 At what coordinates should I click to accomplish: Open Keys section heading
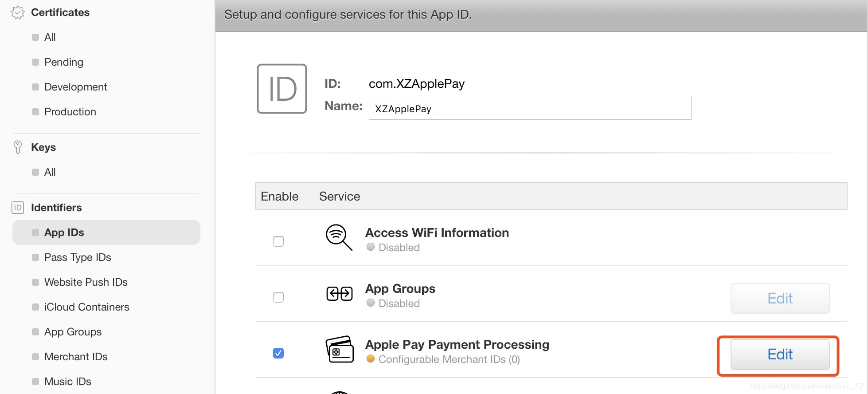(x=43, y=147)
